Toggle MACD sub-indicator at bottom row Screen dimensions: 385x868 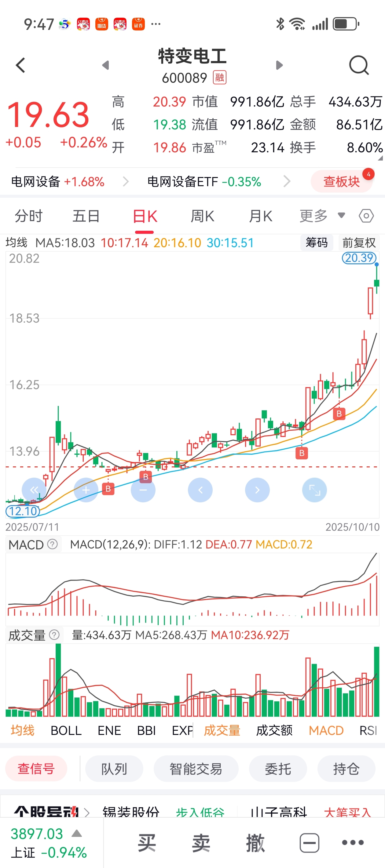click(326, 731)
